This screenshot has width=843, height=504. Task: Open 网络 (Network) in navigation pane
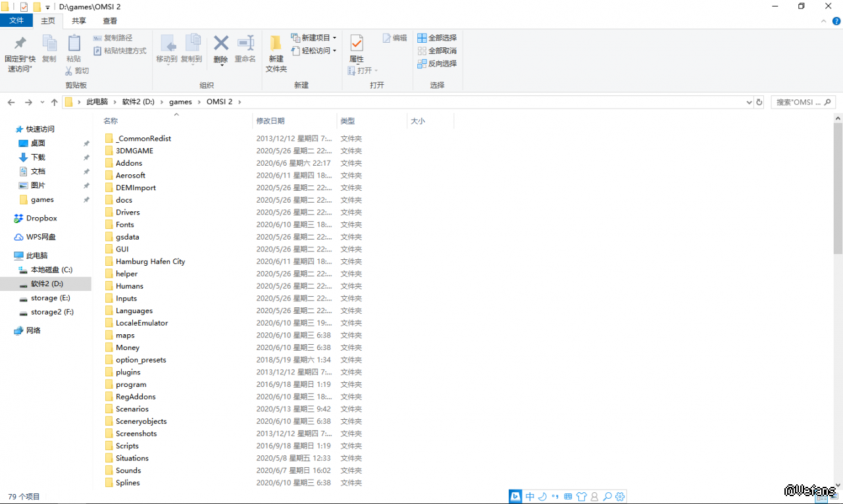(34, 330)
